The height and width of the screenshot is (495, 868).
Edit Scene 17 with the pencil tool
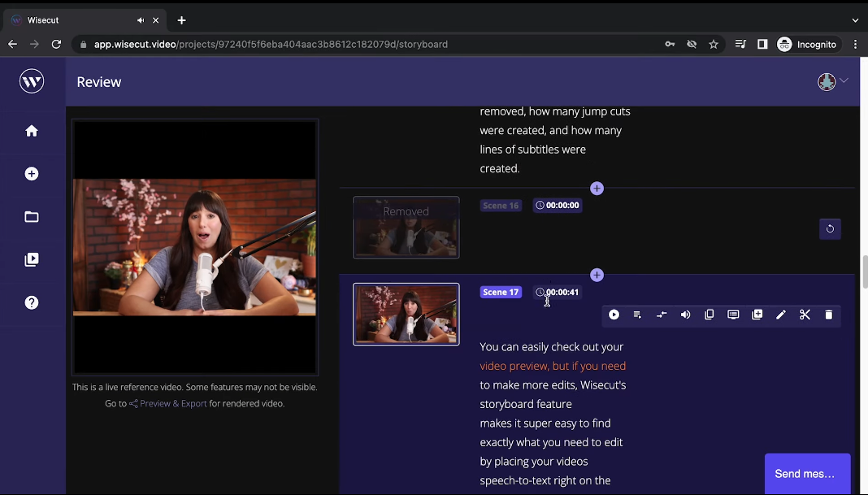tap(780, 315)
